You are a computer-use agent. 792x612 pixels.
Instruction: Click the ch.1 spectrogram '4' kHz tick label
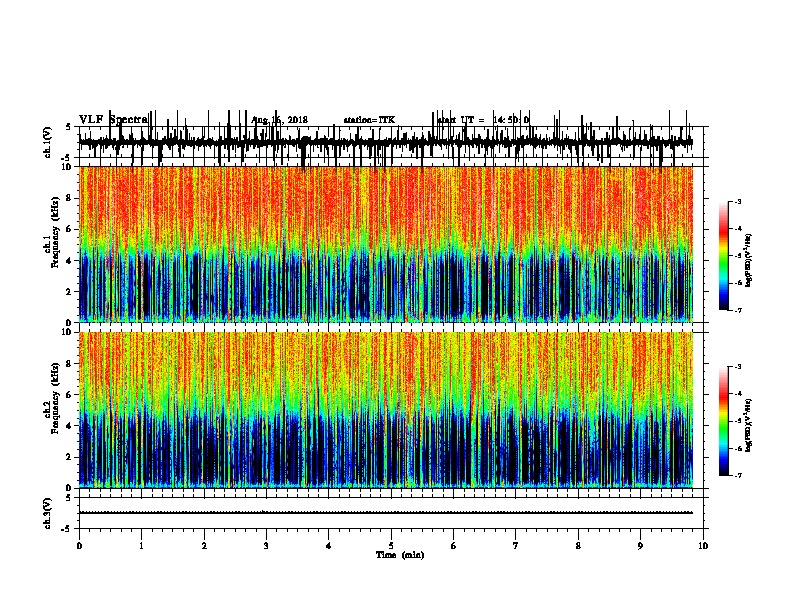pos(70,261)
